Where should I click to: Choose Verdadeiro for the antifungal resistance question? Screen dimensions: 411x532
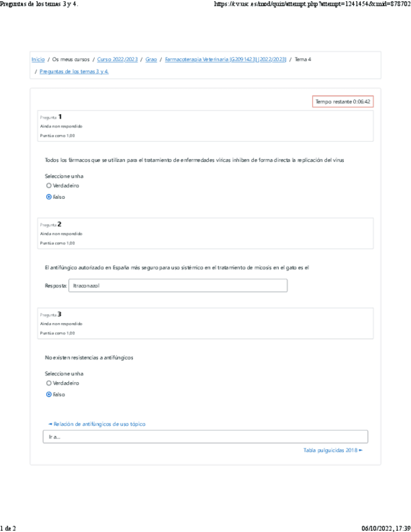click(49, 383)
